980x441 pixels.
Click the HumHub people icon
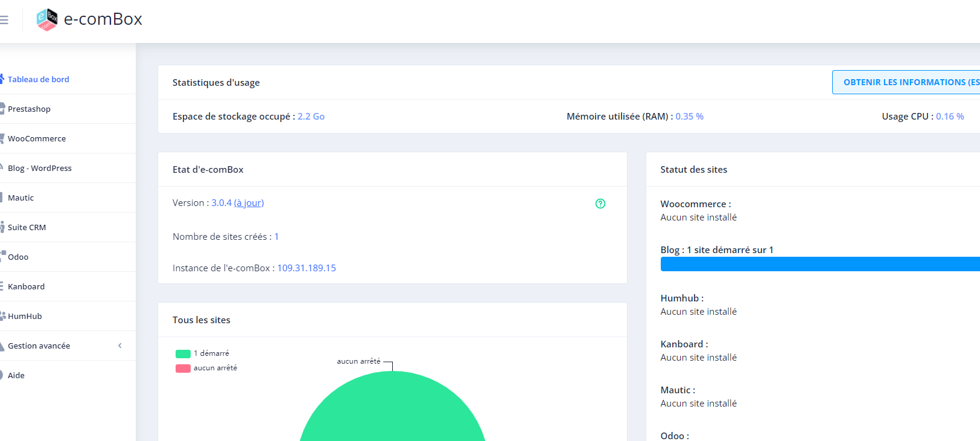coord(2,316)
